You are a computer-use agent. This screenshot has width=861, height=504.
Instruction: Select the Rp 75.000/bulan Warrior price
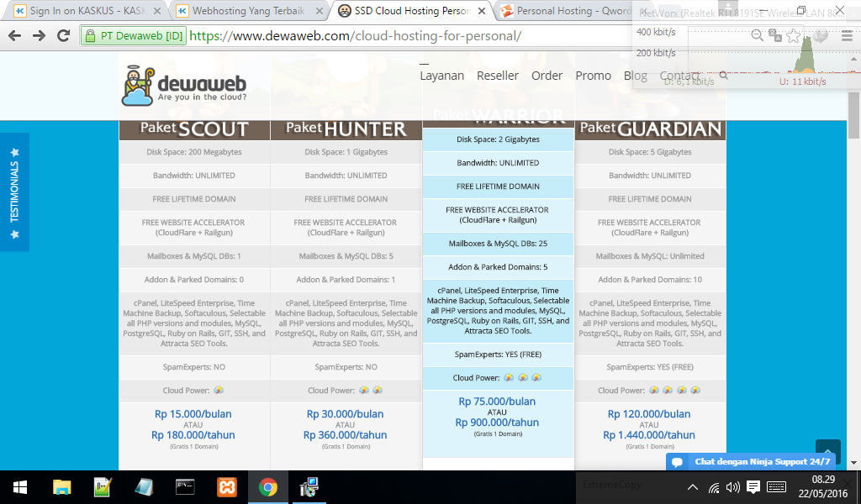(497, 402)
